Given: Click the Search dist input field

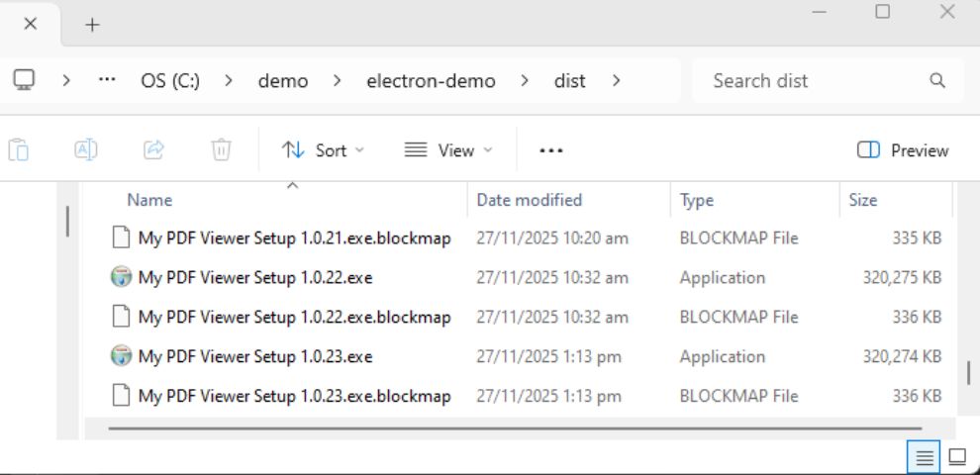Looking at the screenshot, I should 812,81.
